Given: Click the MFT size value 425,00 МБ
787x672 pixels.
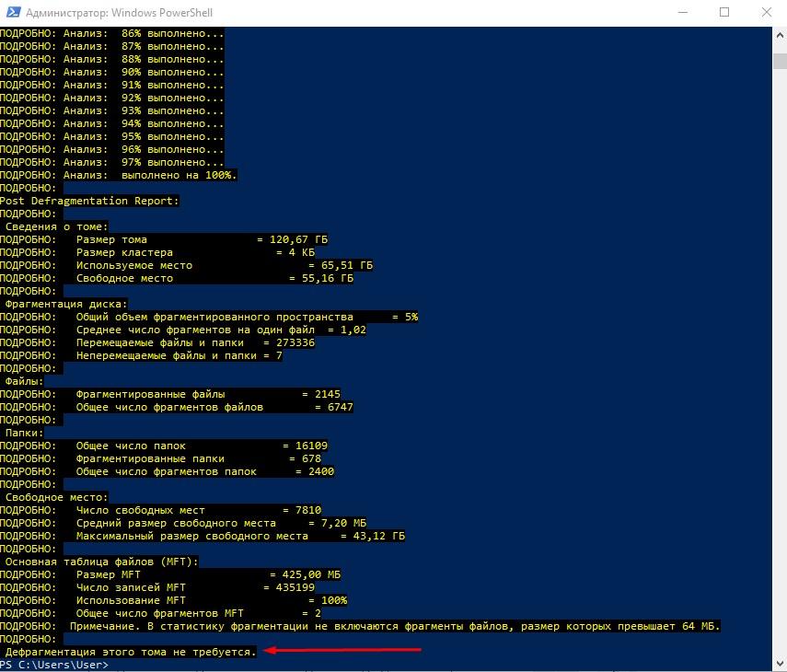Looking at the screenshot, I should 311,574.
